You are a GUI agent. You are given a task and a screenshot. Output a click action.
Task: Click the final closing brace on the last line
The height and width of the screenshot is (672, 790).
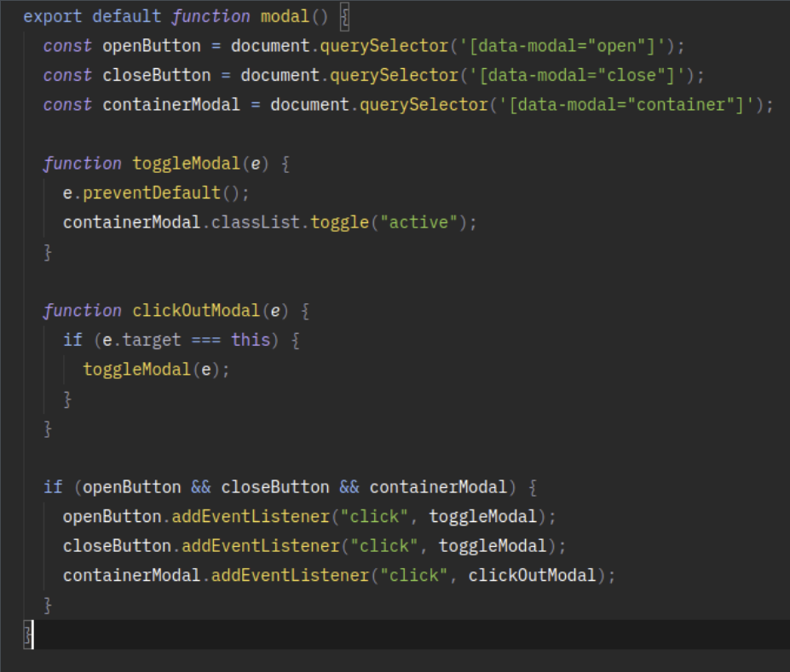coord(28,635)
